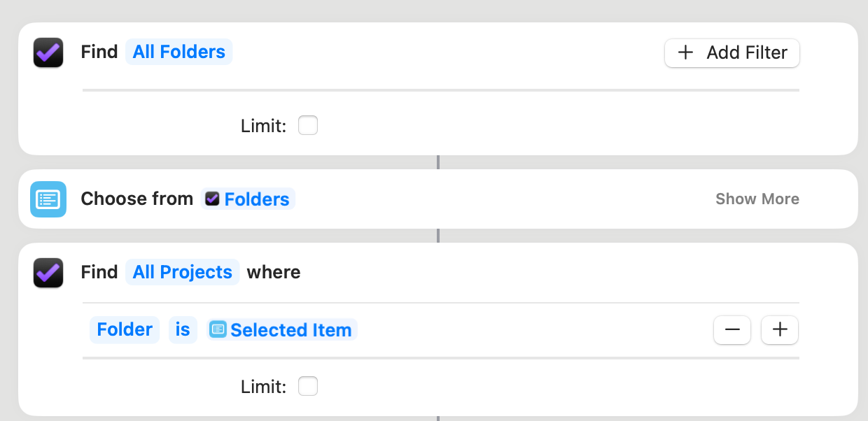Open the 'is' condition operator menu
This screenshot has width=868, height=421.
(x=183, y=329)
